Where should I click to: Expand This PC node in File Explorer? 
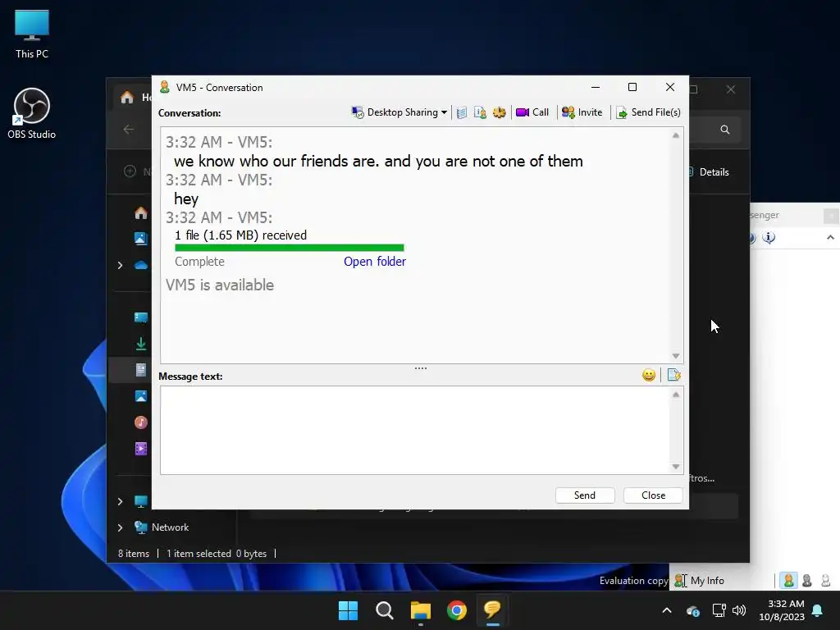[x=120, y=501]
